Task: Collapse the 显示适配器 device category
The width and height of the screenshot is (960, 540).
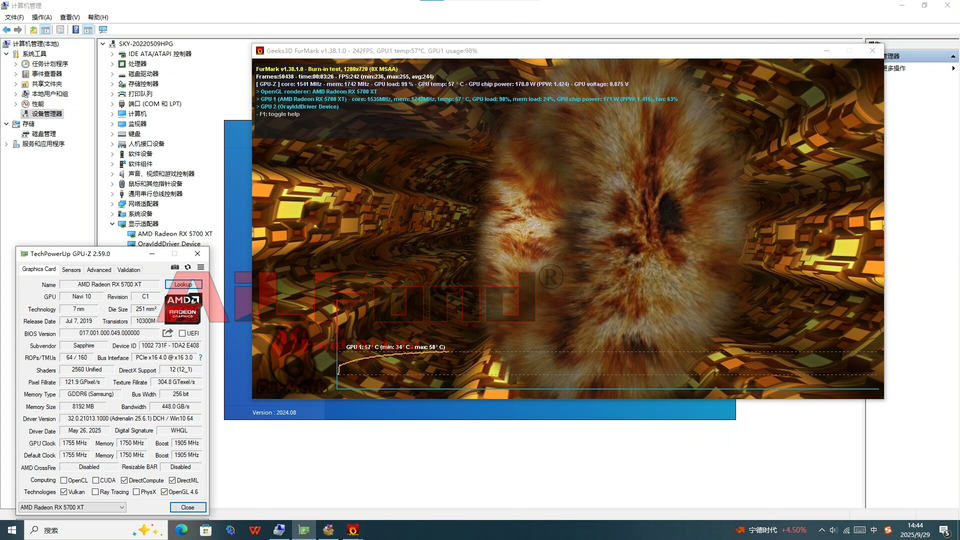Action: click(x=113, y=223)
